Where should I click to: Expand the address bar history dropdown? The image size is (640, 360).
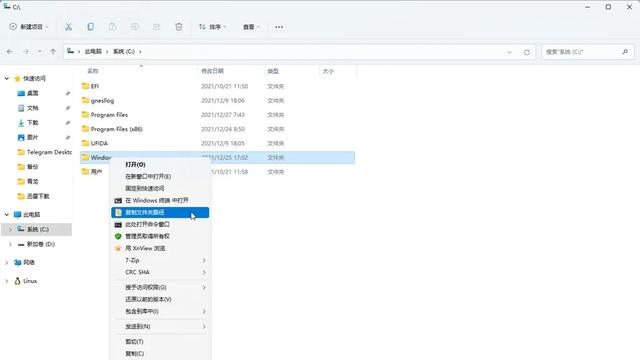pos(509,52)
